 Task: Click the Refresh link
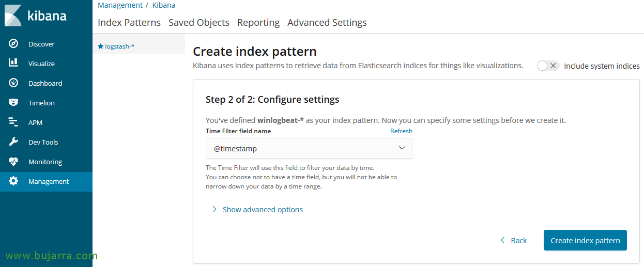pos(401,131)
